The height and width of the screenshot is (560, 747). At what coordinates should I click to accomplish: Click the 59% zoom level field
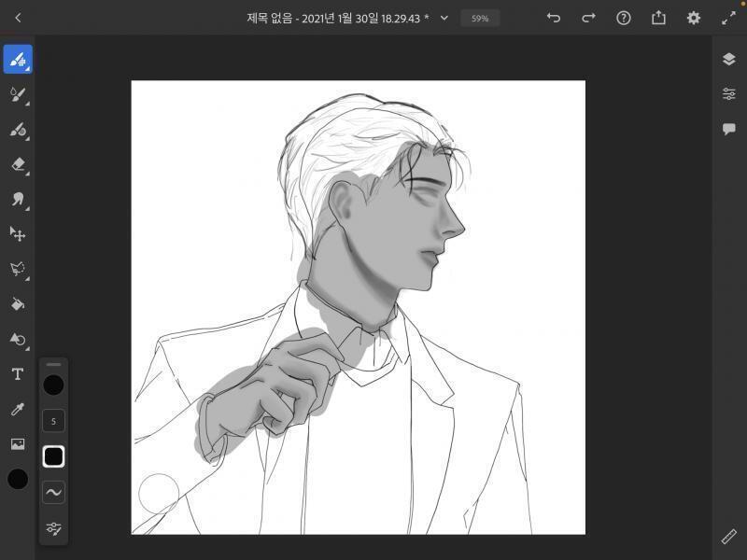pyautogui.click(x=480, y=18)
